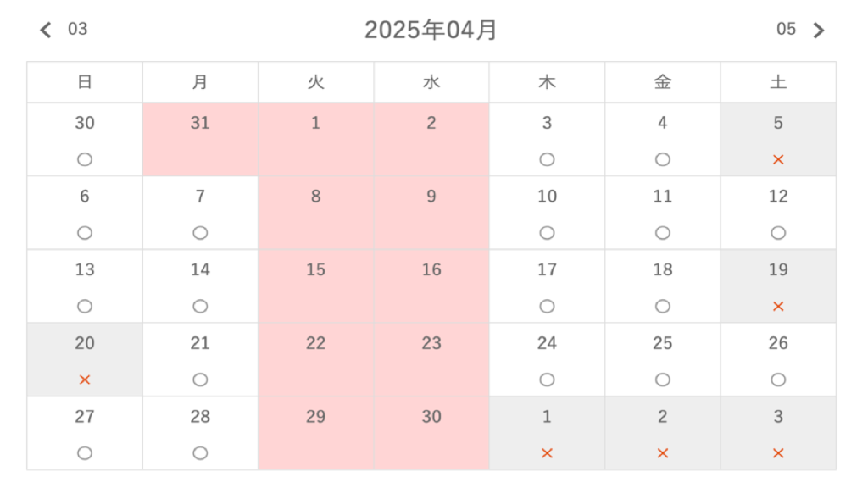
Task: Click the red X mark on April 5
Action: pyautogui.click(x=778, y=159)
